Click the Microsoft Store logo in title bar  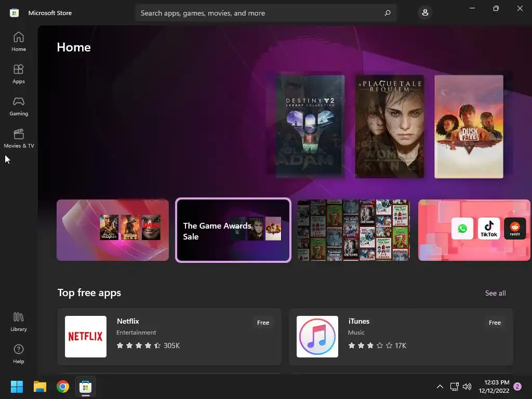point(14,13)
